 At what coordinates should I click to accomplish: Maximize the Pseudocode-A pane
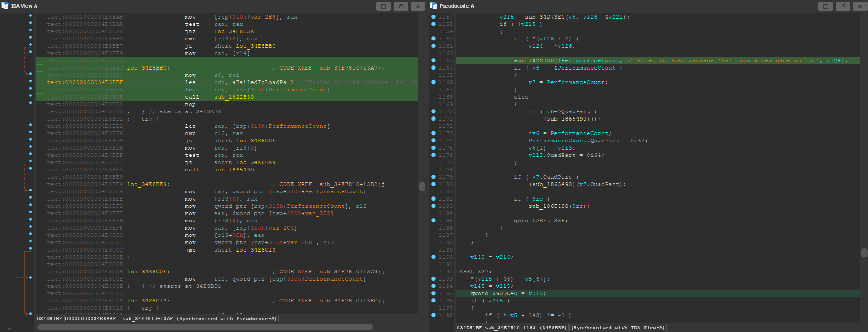[x=826, y=6]
